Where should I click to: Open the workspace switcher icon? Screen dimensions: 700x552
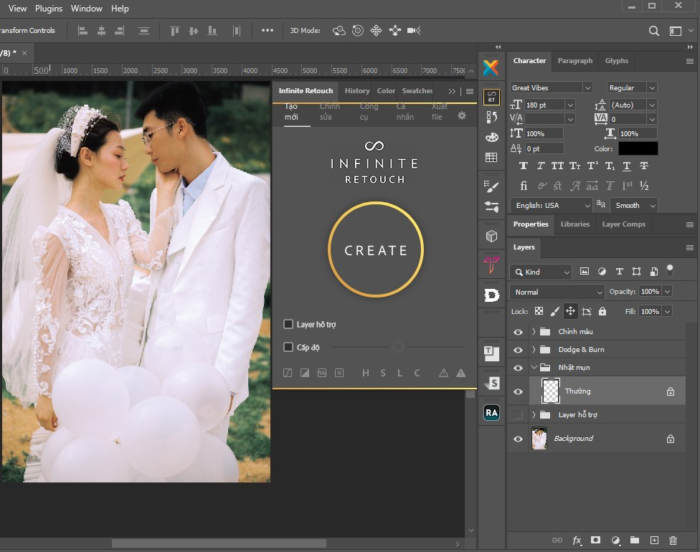675,31
